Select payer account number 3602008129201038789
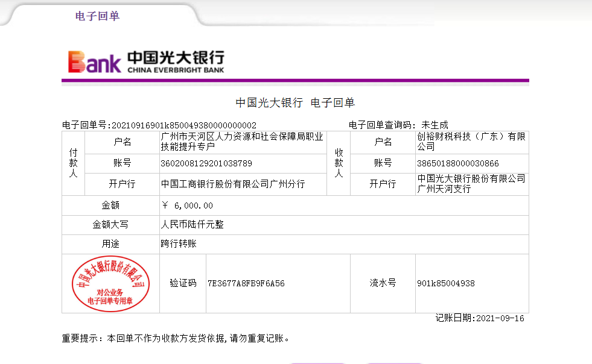The width and height of the screenshot is (592, 364). pyautogui.click(x=206, y=163)
